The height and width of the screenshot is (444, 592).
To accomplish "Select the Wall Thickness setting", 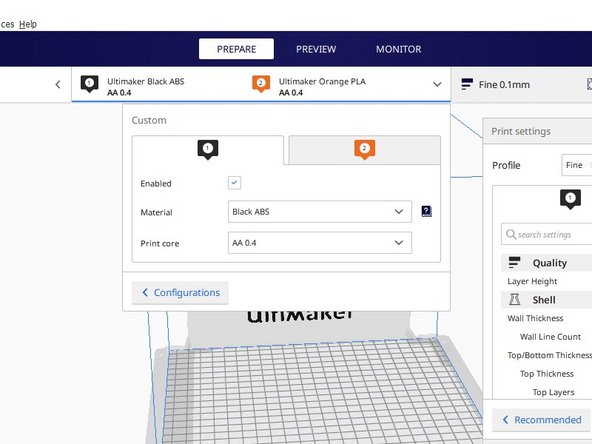I will [x=535, y=318].
